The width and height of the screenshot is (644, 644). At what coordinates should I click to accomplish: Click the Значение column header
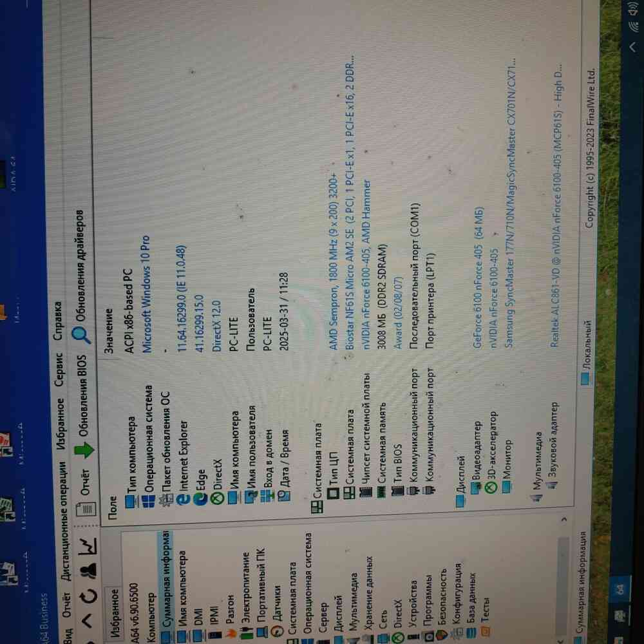click(108, 330)
